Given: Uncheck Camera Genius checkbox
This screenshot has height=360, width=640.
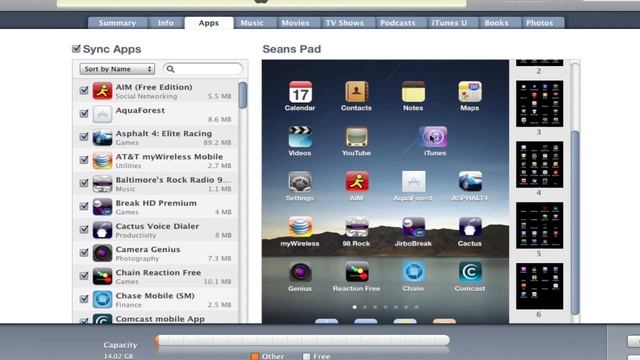Looking at the screenshot, I should point(84,253).
